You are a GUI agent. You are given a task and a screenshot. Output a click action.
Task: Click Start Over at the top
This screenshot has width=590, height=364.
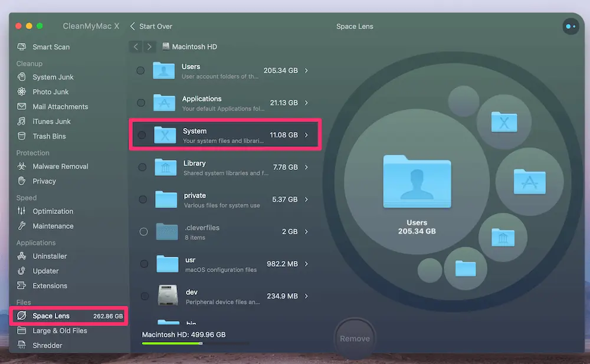click(x=155, y=26)
